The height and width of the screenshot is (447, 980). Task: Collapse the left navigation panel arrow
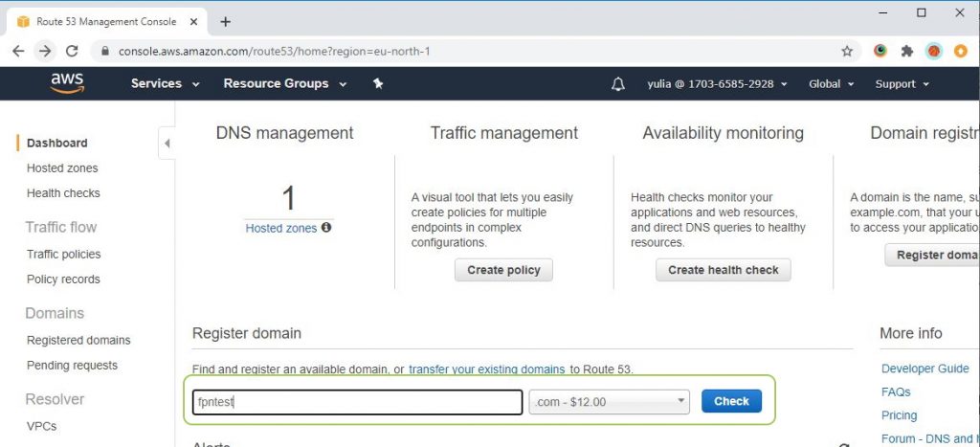pyautogui.click(x=167, y=144)
